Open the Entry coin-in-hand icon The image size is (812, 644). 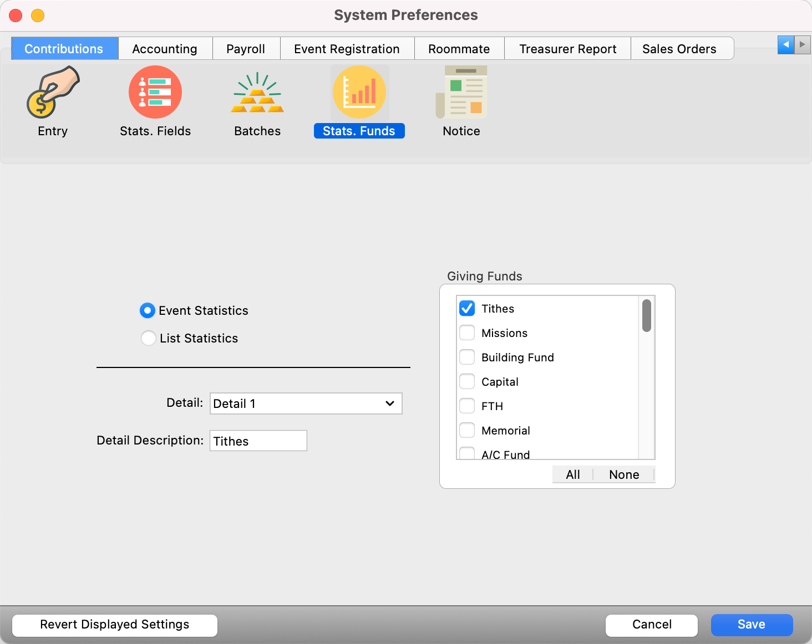[x=53, y=93]
